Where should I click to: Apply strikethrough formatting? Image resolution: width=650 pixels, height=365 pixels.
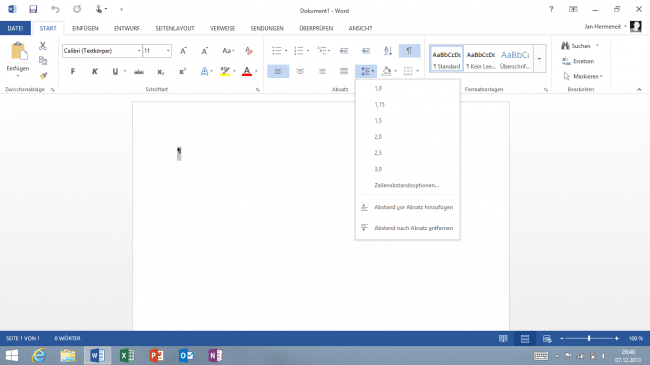[x=138, y=72]
